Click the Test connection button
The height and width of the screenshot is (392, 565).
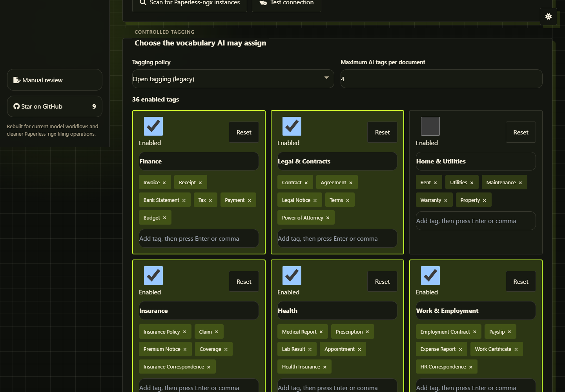tap(286, 3)
